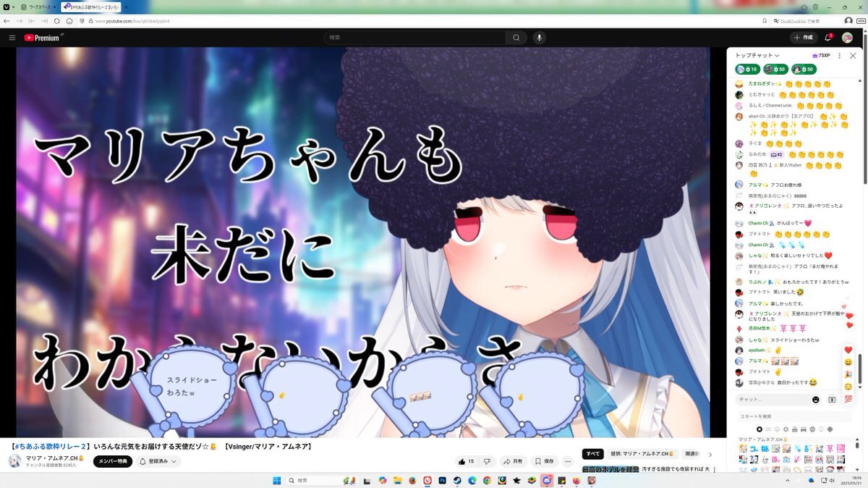Open Steam from the taskbar
The height and width of the screenshot is (488, 868).
point(457,480)
